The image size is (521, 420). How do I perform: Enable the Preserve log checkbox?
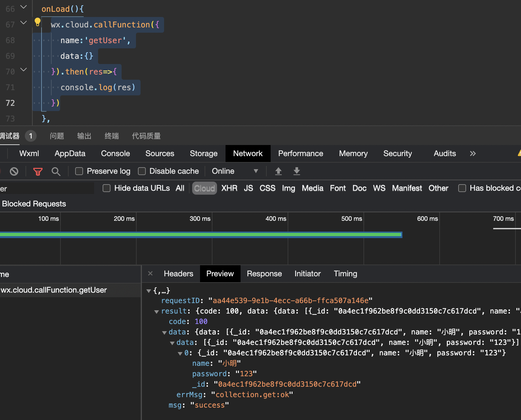[79, 171]
